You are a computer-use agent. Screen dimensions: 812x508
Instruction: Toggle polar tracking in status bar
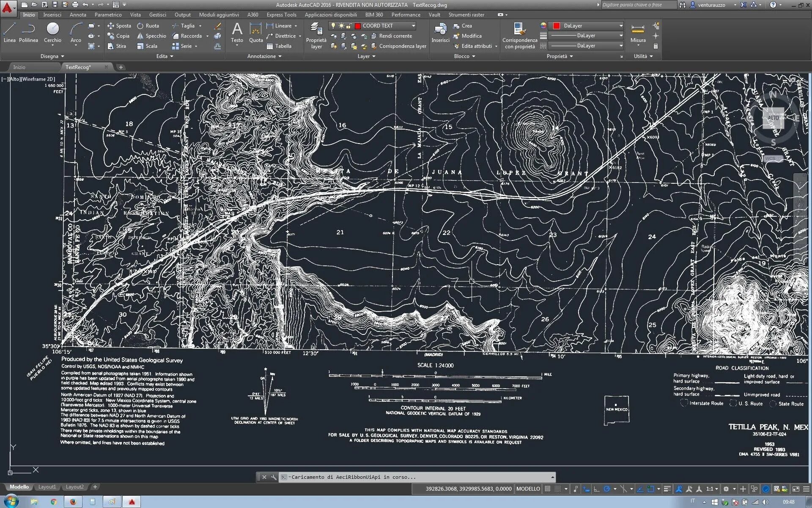pyautogui.click(x=607, y=489)
